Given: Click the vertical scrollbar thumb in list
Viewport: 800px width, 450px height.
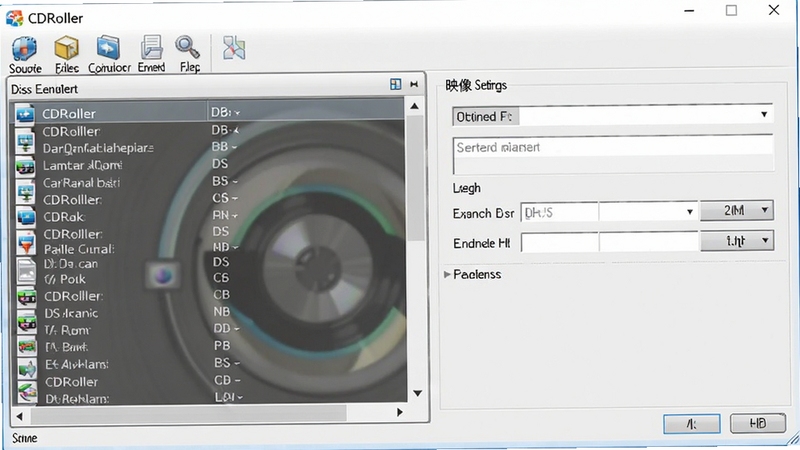Looking at the screenshot, I should pyautogui.click(x=416, y=178).
